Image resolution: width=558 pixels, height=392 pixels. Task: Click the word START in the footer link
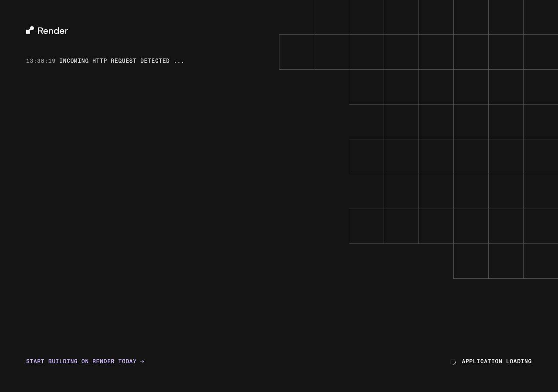coord(35,362)
